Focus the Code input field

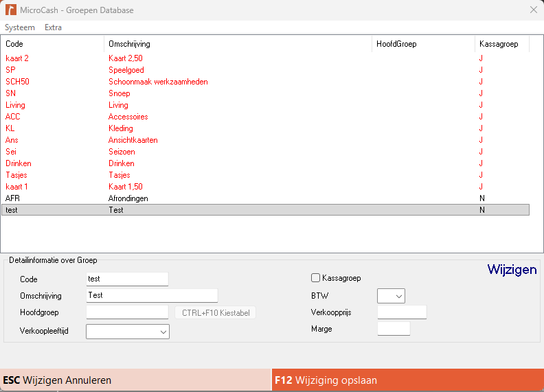click(x=127, y=279)
